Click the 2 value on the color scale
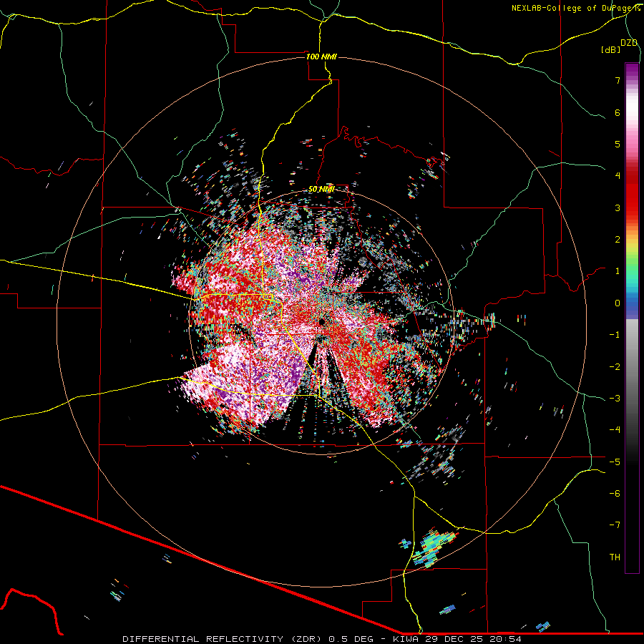 (x=618, y=240)
